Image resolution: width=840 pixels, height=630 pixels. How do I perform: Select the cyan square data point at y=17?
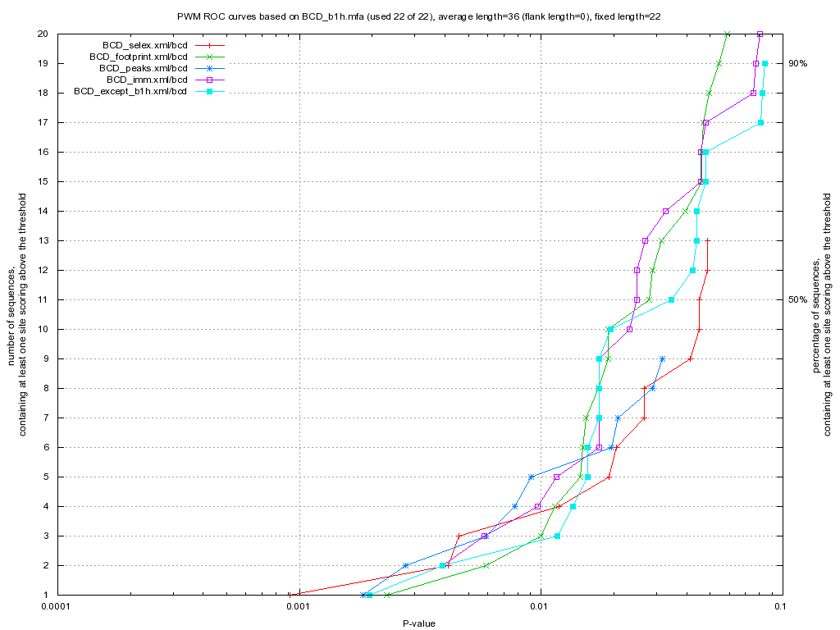pos(760,122)
